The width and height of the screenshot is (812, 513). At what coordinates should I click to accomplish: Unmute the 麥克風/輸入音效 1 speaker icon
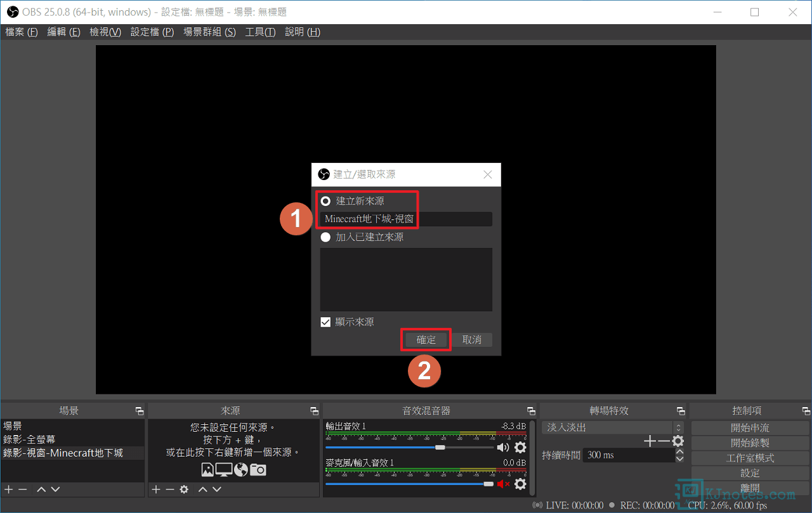503,484
